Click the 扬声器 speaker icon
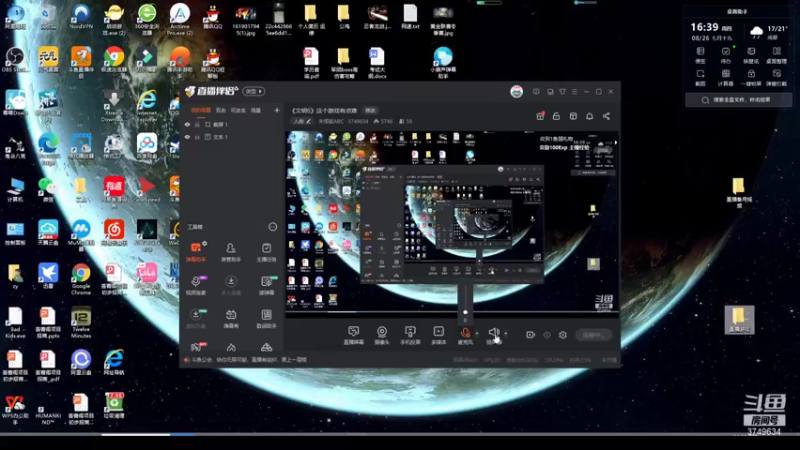The width and height of the screenshot is (800, 450). [493, 333]
